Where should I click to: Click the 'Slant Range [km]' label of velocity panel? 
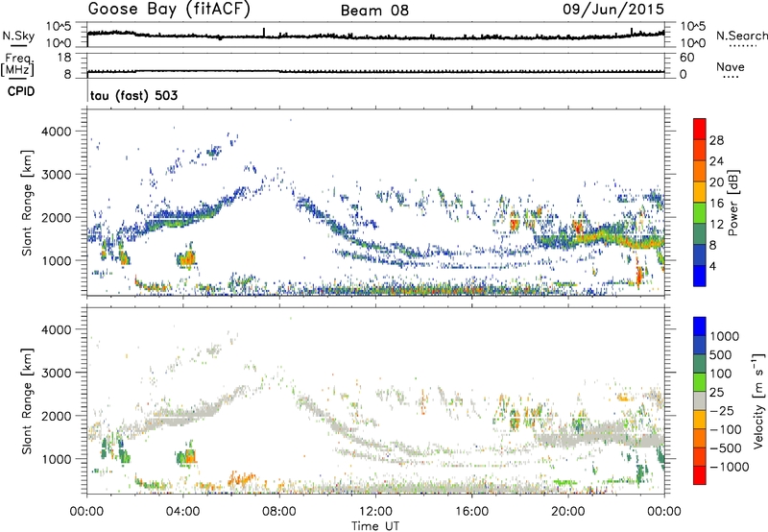[27, 401]
